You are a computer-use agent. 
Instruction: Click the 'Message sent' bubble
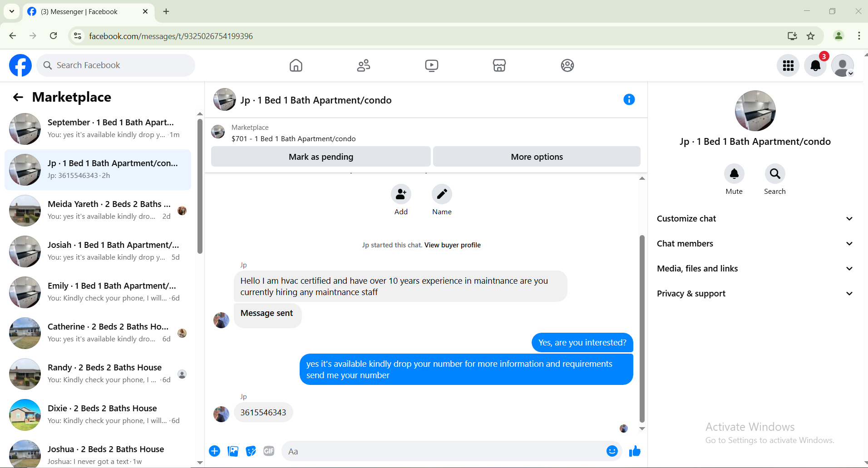[267, 315]
